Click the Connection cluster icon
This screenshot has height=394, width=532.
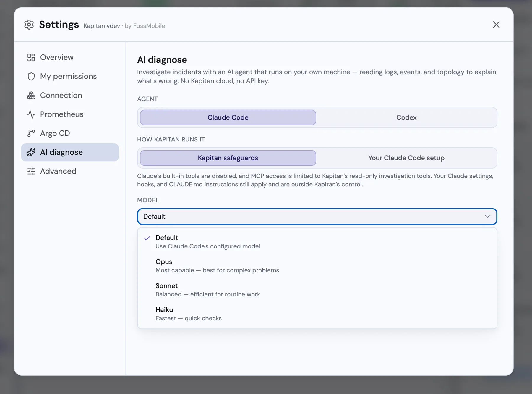click(x=31, y=95)
